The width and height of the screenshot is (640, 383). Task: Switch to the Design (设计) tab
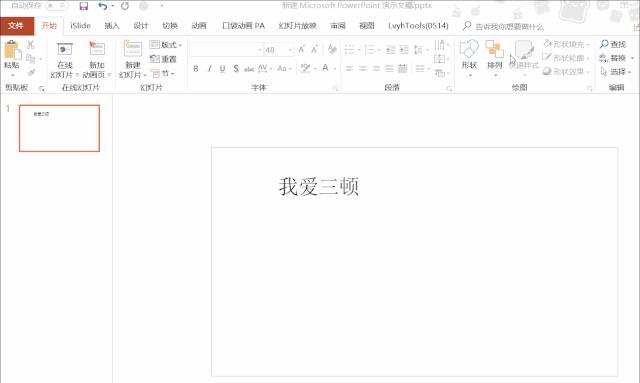pyautogui.click(x=141, y=26)
